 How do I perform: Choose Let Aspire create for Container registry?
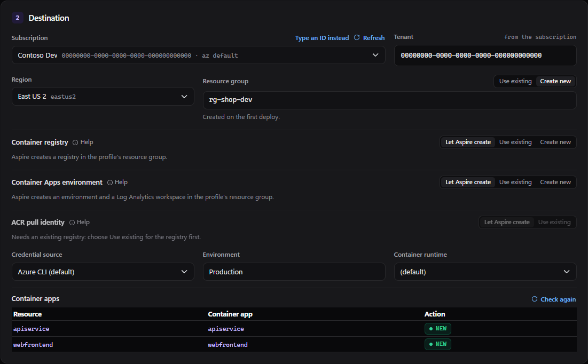468,142
